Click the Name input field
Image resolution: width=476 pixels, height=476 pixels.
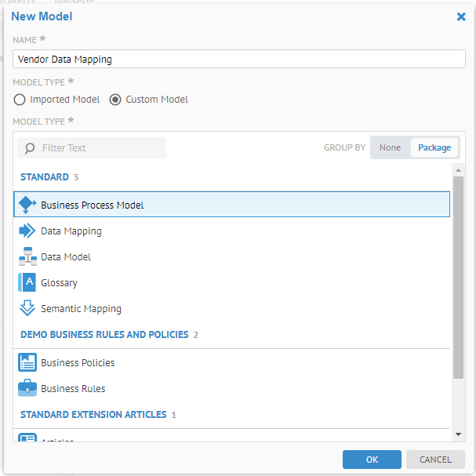[238, 59]
